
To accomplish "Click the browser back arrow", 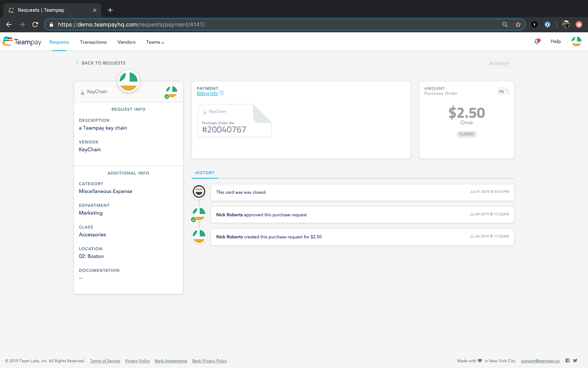I will [9, 25].
